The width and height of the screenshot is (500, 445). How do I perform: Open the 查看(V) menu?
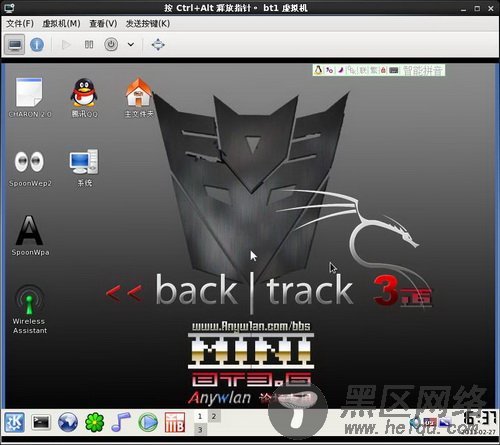(x=103, y=24)
